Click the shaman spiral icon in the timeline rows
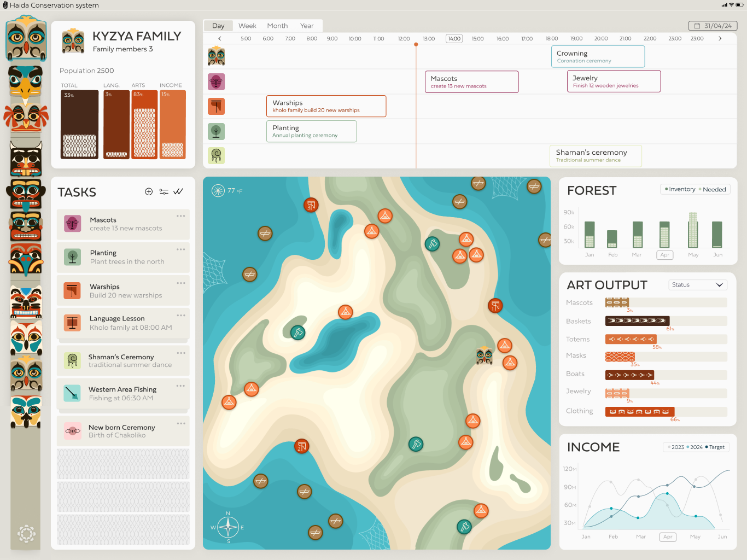 tap(217, 155)
